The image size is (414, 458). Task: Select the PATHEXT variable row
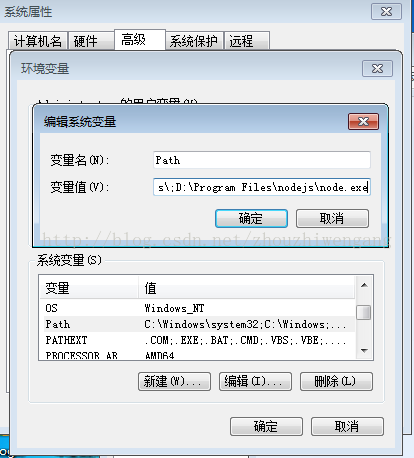199,340
